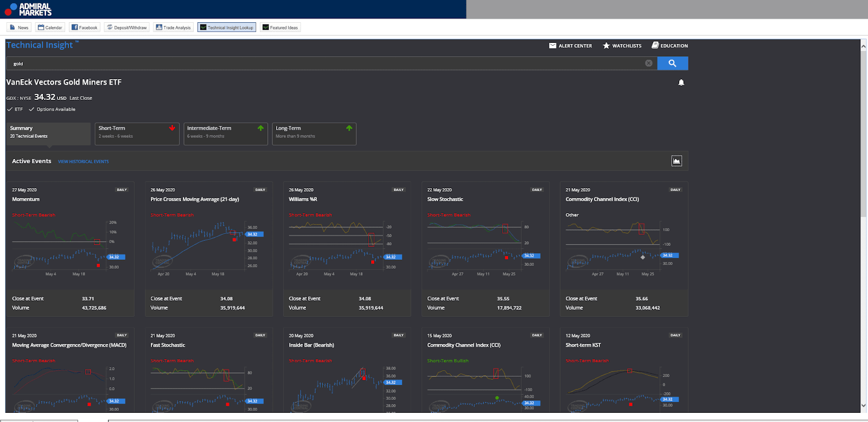Click Momentum close at event value 33.71
Image resolution: width=868 pixels, height=422 pixels.
pyautogui.click(x=88, y=299)
